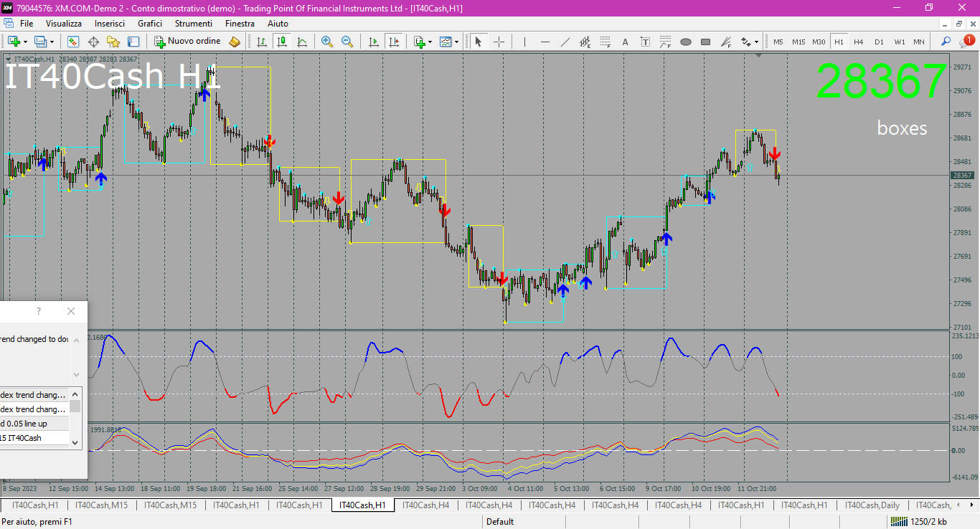Switch chart to candlesticks icon
The width and height of the screenshot is (980, 529).
282,42
